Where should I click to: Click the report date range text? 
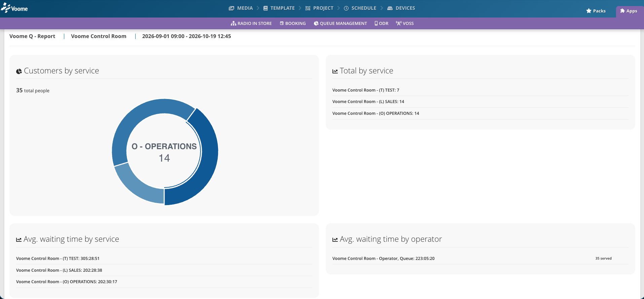[186, 36]
